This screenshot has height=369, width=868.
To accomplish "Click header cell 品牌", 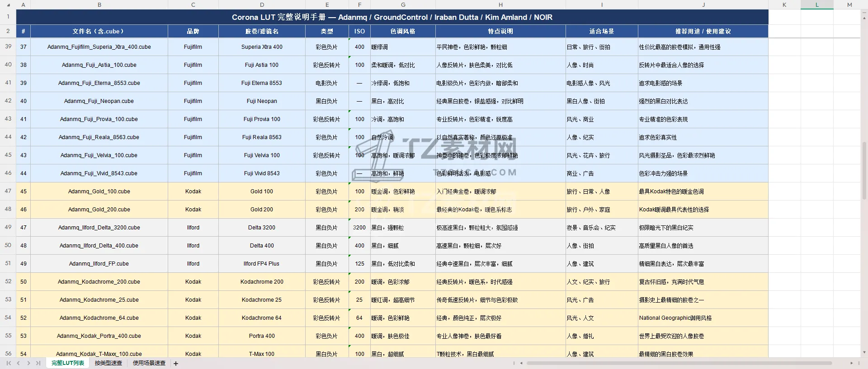I will click(x=193, y=31).
